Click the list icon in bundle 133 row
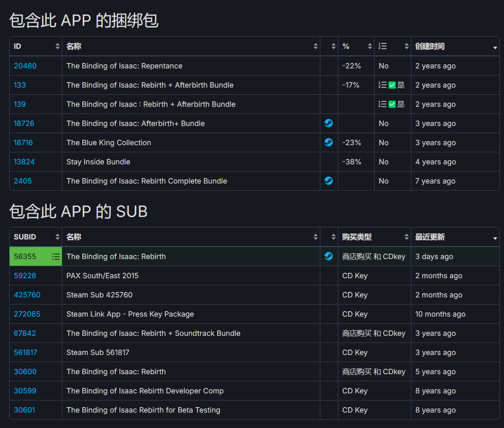Screen dimensions: 504x428 click(382, 85)
